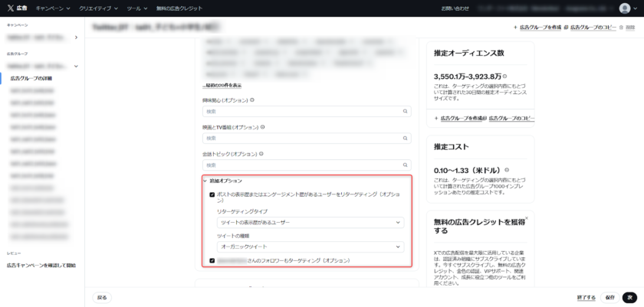This screenshot has width=644, height=307.
Task: Click info icon next to 推定オーディエンス数 range
Action: (x=505, y=77)
